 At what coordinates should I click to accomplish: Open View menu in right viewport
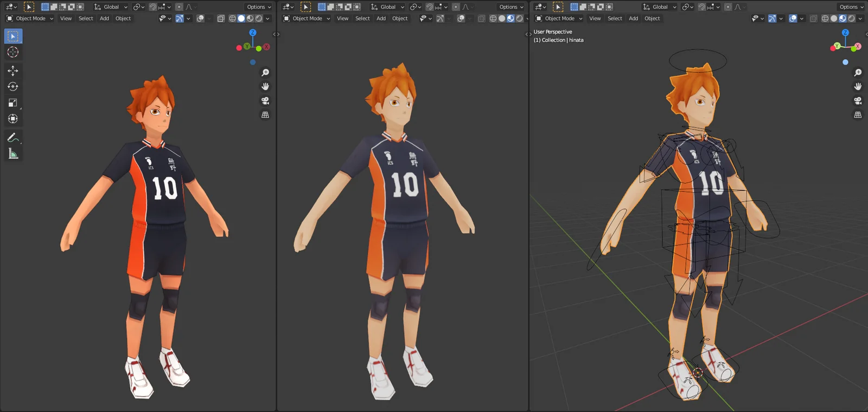coord(595,18)
